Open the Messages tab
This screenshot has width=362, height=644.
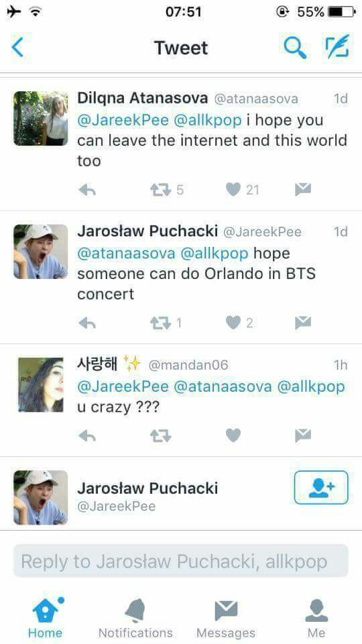pos(226,618)
